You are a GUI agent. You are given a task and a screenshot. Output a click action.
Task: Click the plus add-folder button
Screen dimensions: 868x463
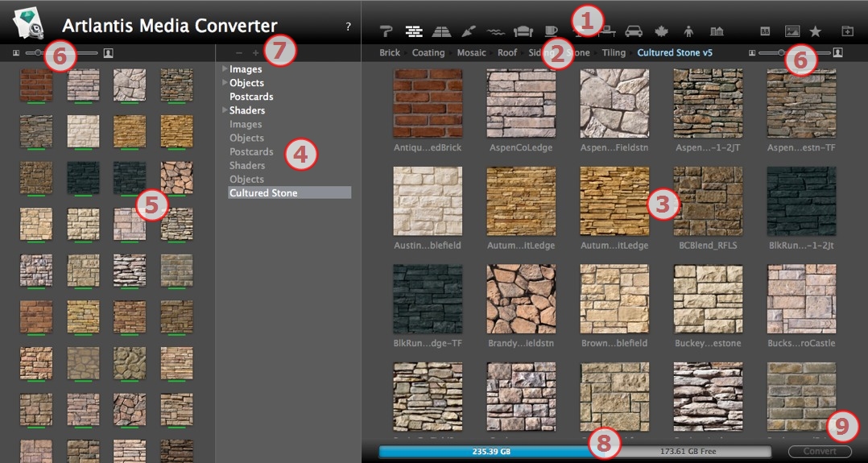(x=255, y=53)
